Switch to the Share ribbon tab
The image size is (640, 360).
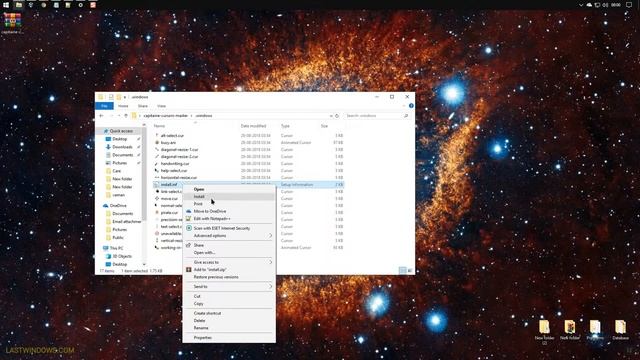[x=142, y=106]
